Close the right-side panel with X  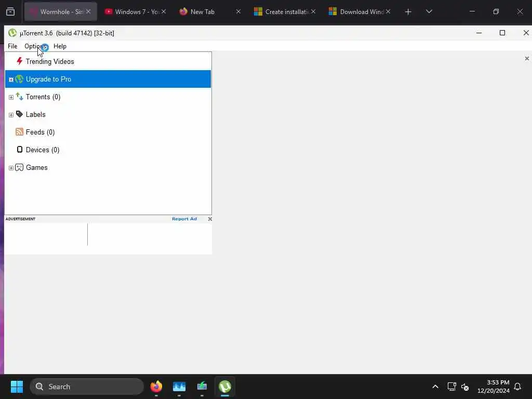click(x=527, y=59)
